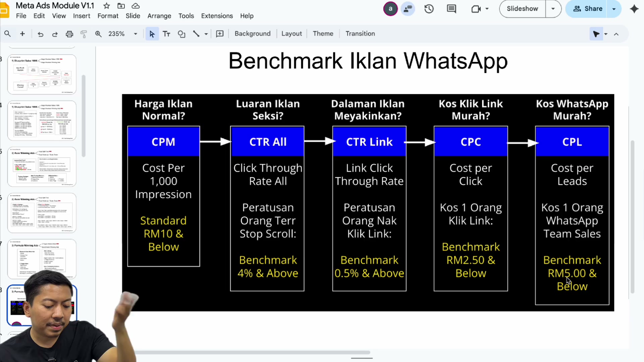Open the version history clock icon
644x362 pixels.
[x=429, y=9]
